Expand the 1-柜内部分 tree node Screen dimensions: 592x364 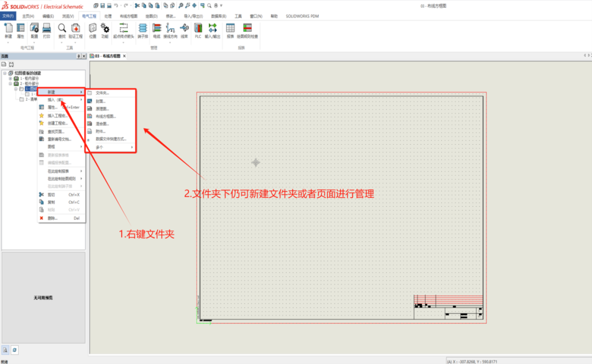(10, 78)
